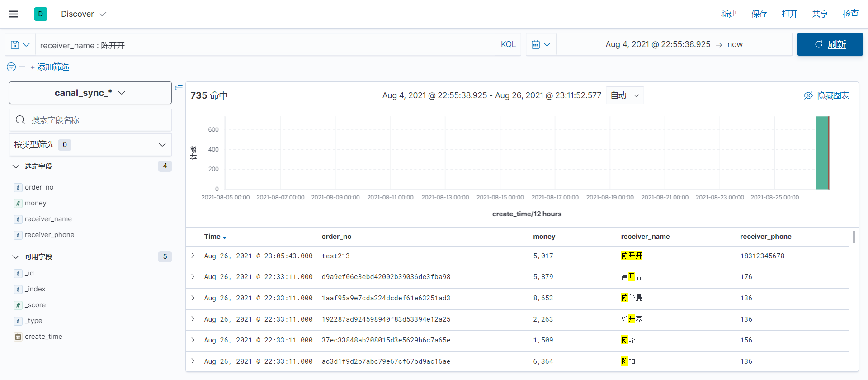Select the create_time field in sidebar

pos(44,337)
